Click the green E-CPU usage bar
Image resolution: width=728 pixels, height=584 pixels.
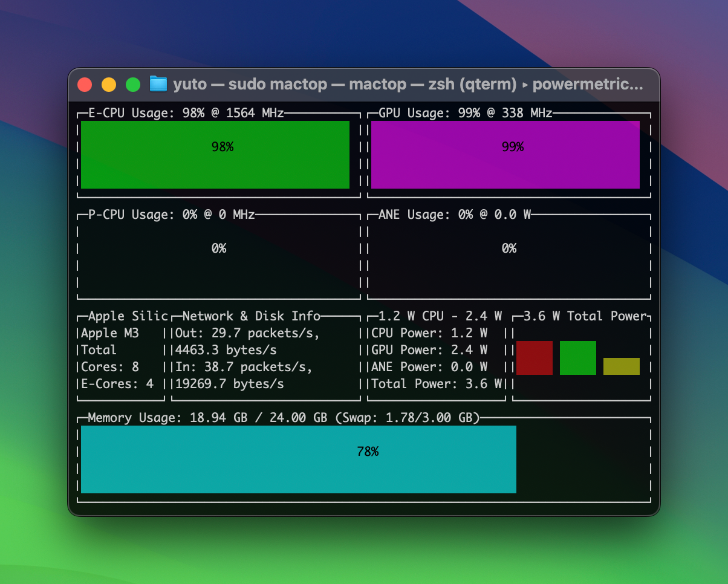point(215,155)
